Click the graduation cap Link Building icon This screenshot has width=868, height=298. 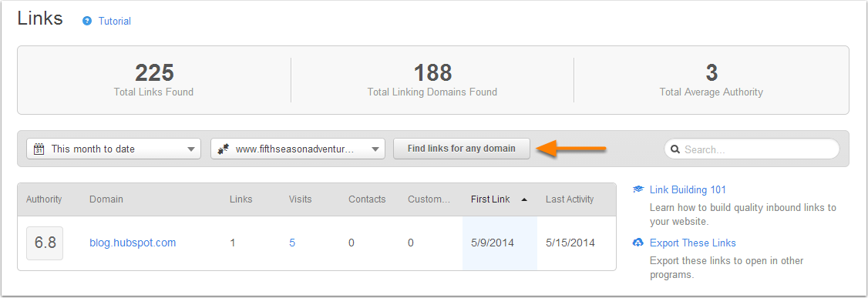click(x=638, y=189)
